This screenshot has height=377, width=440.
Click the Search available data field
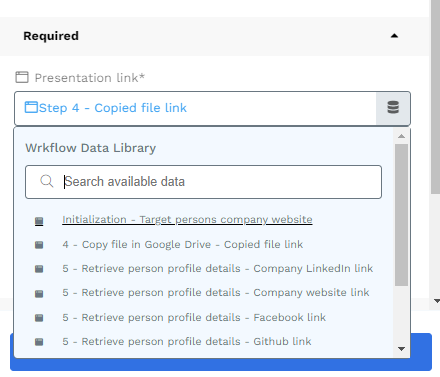pyautogui.click(x=203, y=182)
